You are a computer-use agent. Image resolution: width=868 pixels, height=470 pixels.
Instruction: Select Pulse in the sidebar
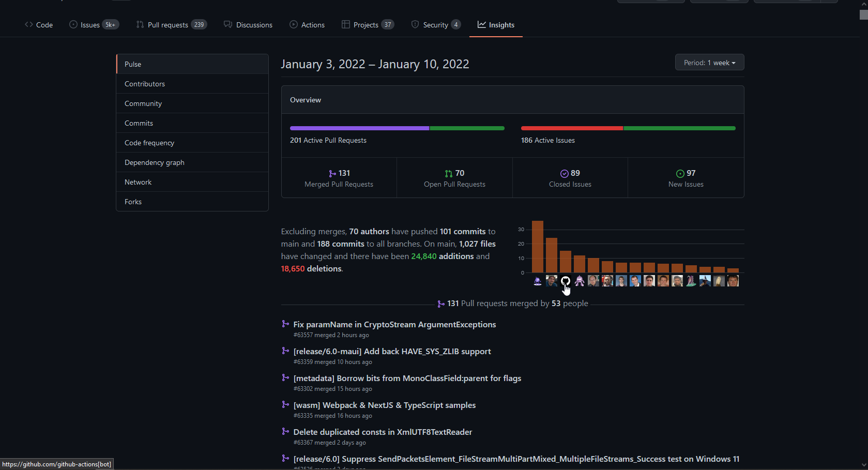tap(192, 64)
